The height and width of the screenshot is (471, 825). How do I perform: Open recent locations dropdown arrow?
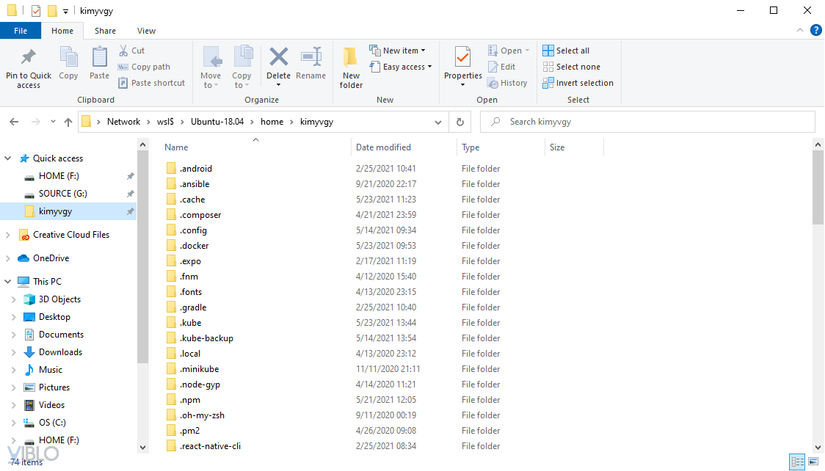click(53, 122)
